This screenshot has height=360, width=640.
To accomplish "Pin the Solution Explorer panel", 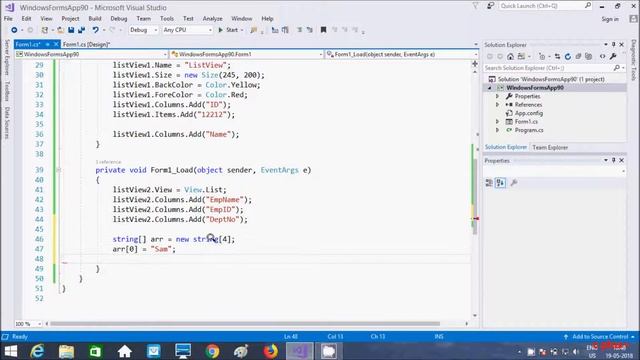I will pos(613,44).
